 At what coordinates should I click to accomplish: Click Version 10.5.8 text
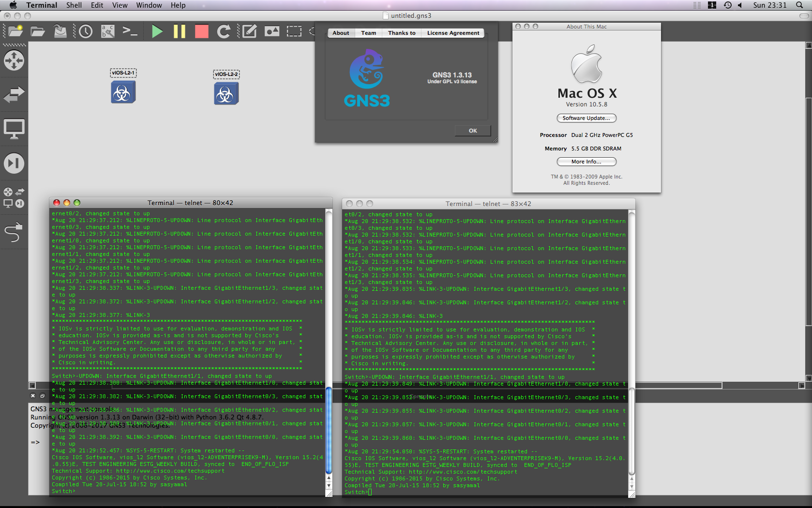(586, 104)
